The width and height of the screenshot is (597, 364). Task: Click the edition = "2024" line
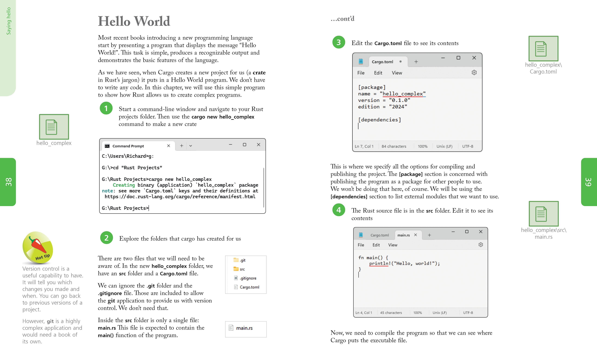point(383,107)
